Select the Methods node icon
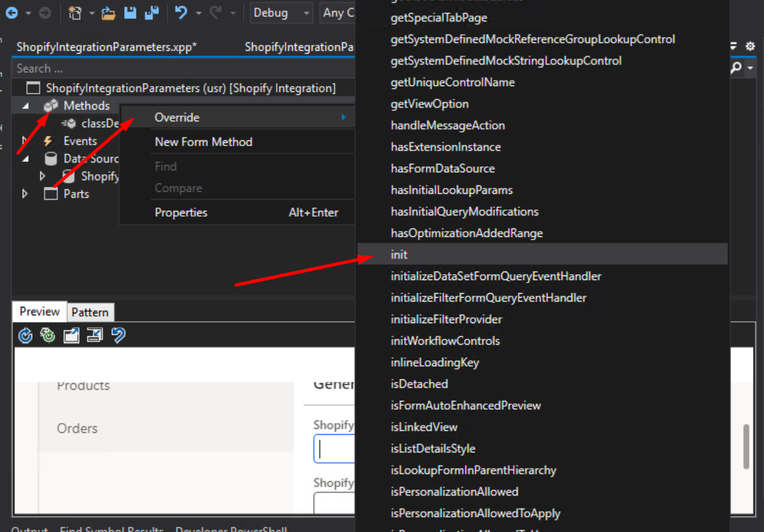764x532 pixels. pyautogui.click(x=51, y=105)
